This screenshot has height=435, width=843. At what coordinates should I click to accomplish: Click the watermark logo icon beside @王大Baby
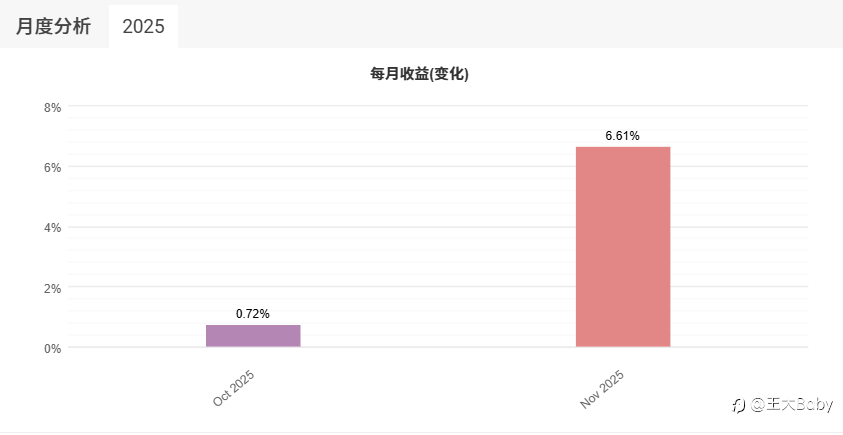coord(738,405)
